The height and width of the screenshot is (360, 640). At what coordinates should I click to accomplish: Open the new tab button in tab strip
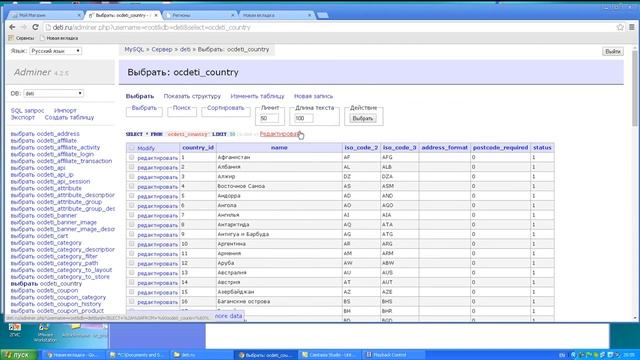(322, 16)
